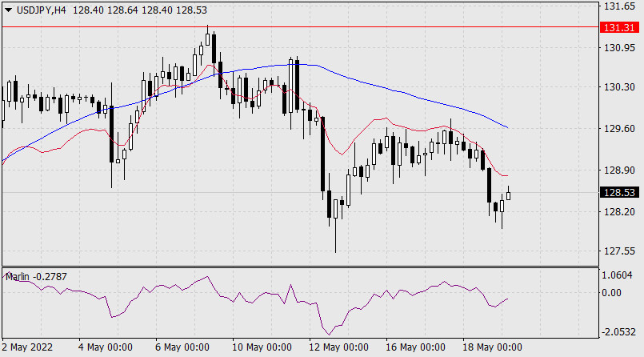Select the 10 May 00:00 time label
Screen dimensions: 644x357
(x=262, y=347)
